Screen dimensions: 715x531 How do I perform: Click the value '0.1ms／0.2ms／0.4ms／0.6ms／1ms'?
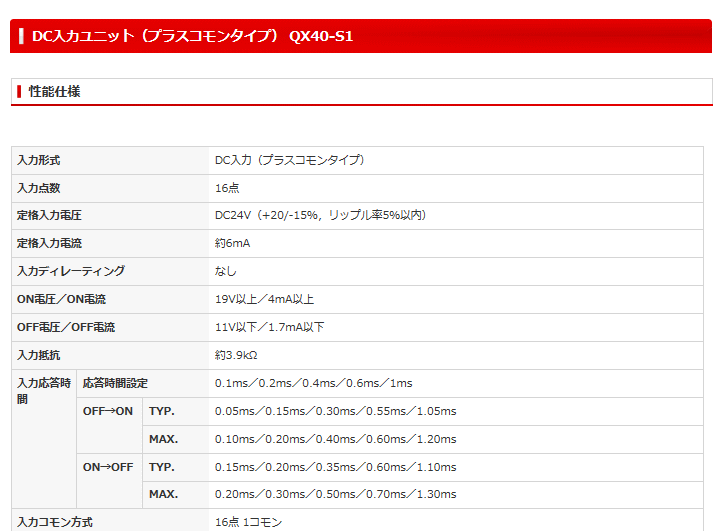[x=314, y=383]
